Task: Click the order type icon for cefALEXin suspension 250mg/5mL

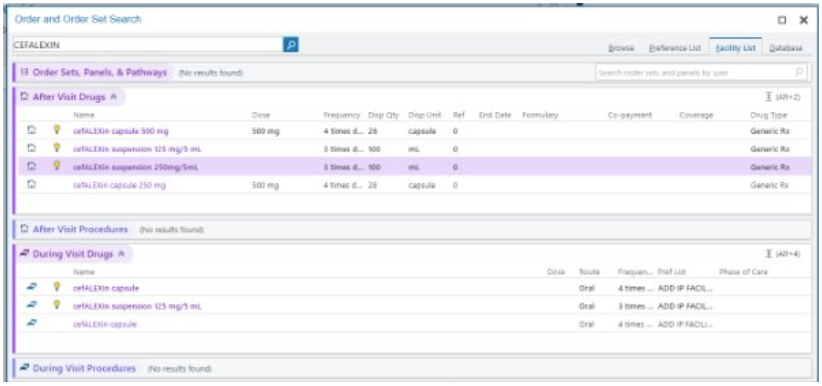Action: [x=31, y=166]
